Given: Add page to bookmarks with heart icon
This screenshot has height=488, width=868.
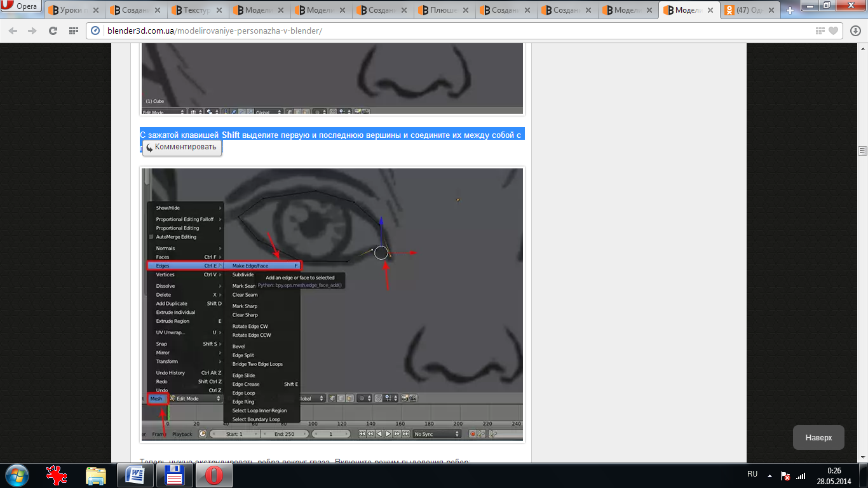Looking at the screenshot, I should [x=833, y=30].
